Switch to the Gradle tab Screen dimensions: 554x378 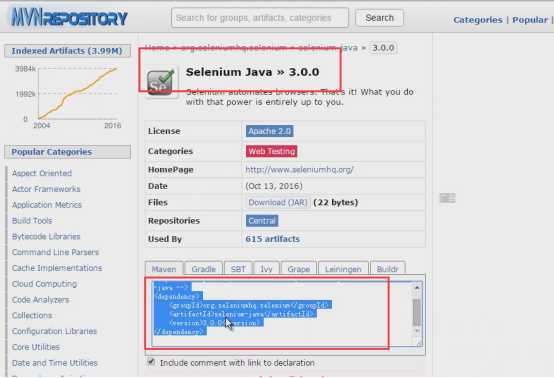[204, 269]
